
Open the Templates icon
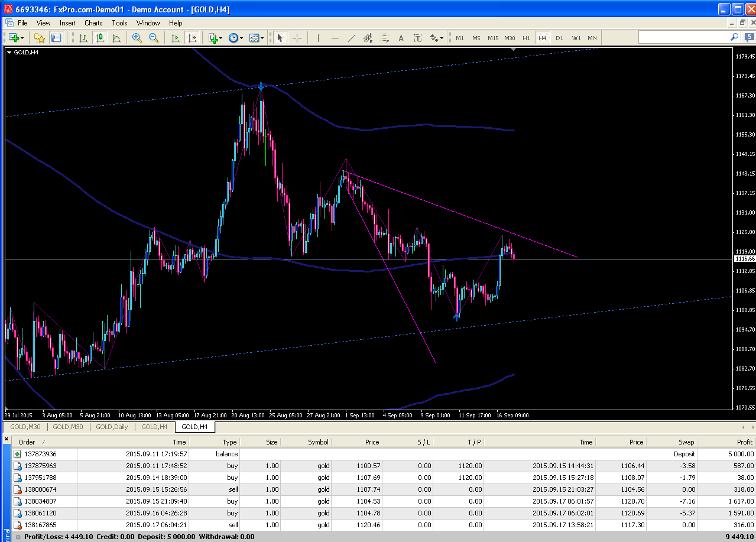[254, 38]
